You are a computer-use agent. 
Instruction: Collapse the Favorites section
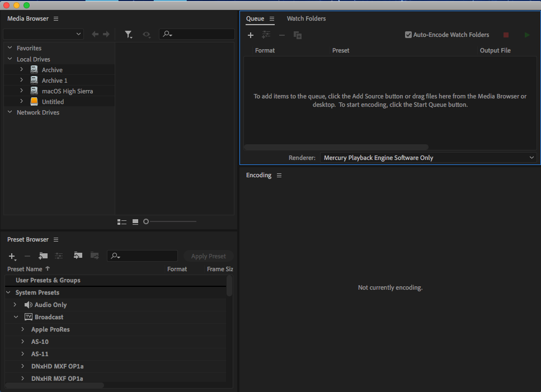pyautogui.click(x=10, y=48)
